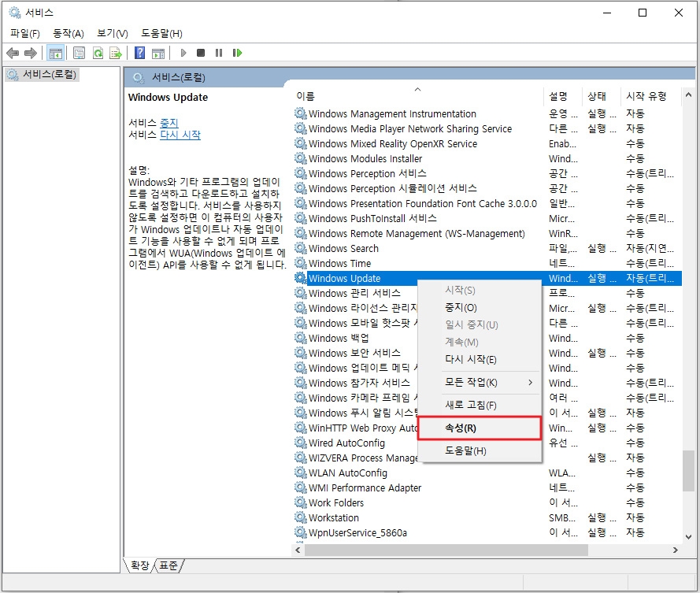Open the Properties toolbar icon
700x593 pixels.
79,53
